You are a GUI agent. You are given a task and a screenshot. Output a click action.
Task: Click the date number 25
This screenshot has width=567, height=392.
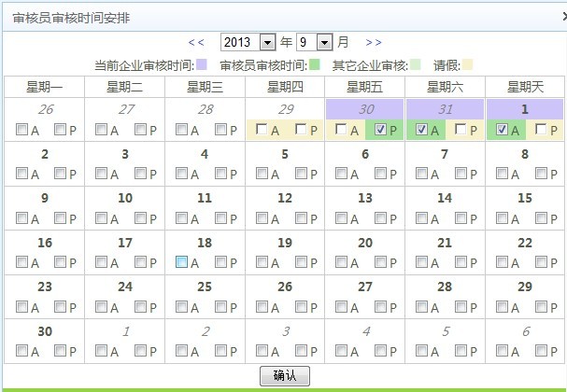[205, 287]
